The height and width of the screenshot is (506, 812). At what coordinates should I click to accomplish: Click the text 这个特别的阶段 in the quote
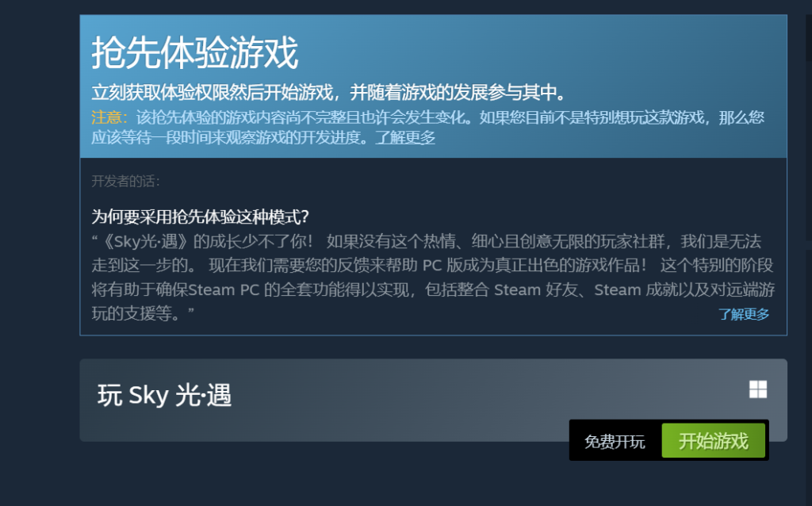(x=717, y=265)
